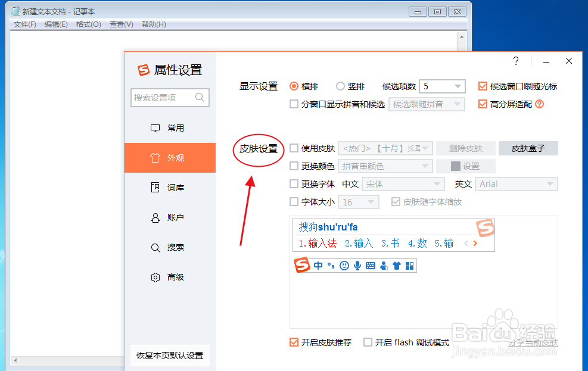588x371 pixels.
Task: Open the 皮肤盒子 button
Action: coord(528,148)
